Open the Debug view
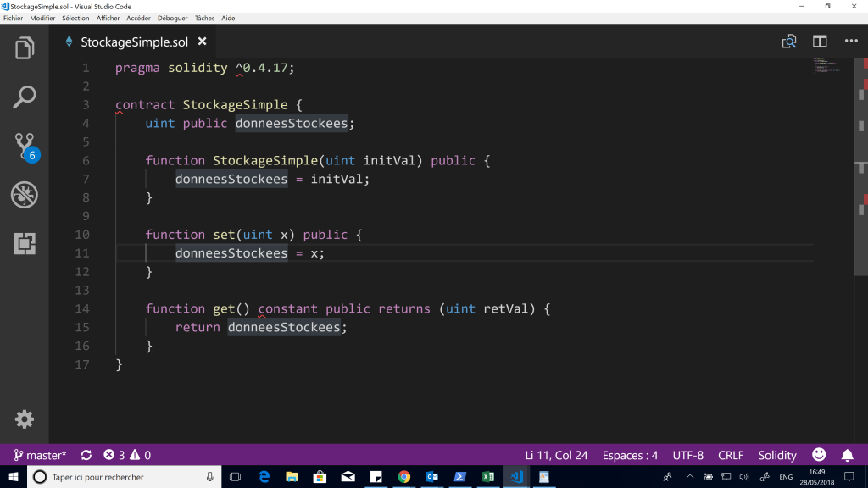The height and width of the screenshot is (488, 868). tap(25, 195)
